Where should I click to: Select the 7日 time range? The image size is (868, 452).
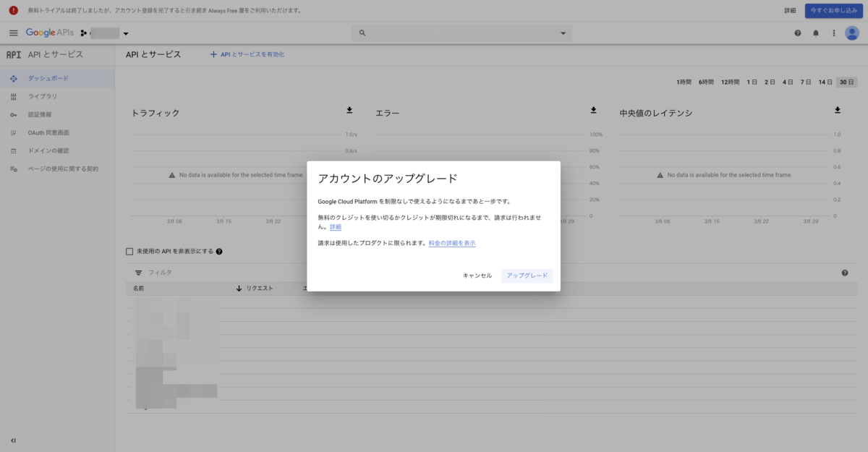click(x=805, y=82)
